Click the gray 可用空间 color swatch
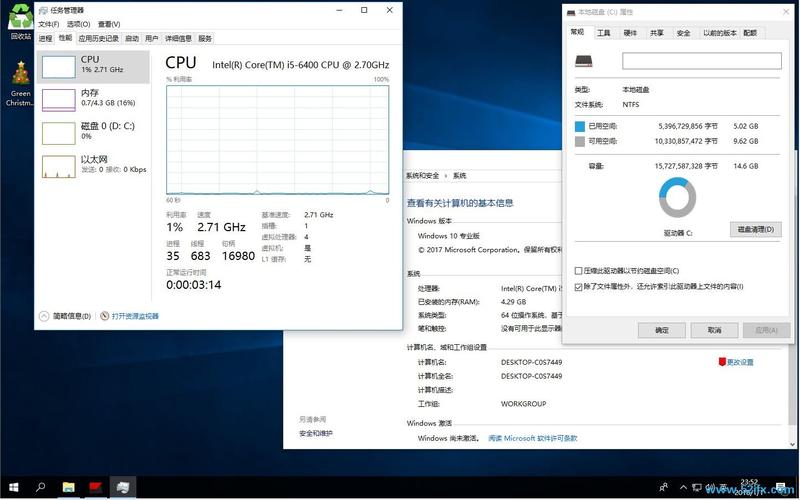This screenshot has height=500, width=800. [580, 141]
